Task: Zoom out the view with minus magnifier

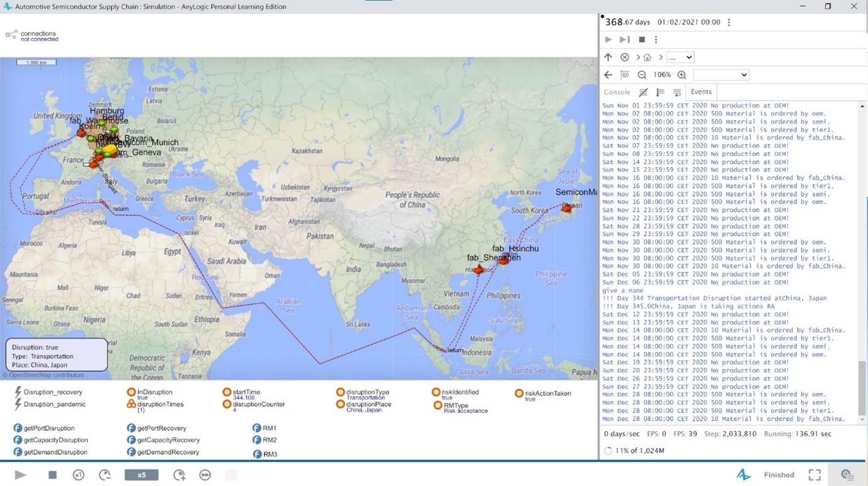Action: 642,74
